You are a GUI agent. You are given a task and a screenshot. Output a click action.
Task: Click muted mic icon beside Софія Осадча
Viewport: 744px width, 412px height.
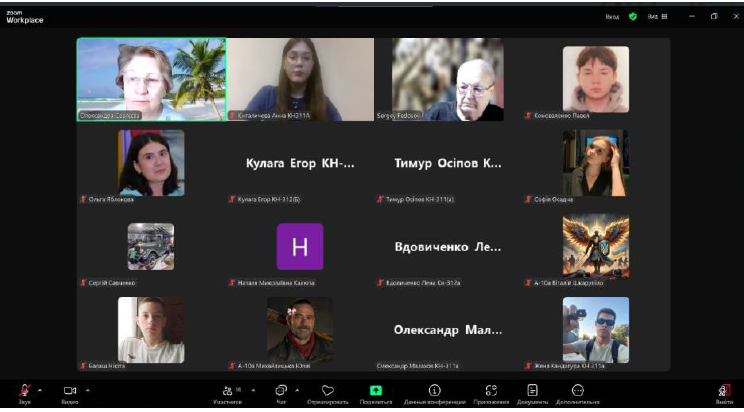[x=528, y=199]
